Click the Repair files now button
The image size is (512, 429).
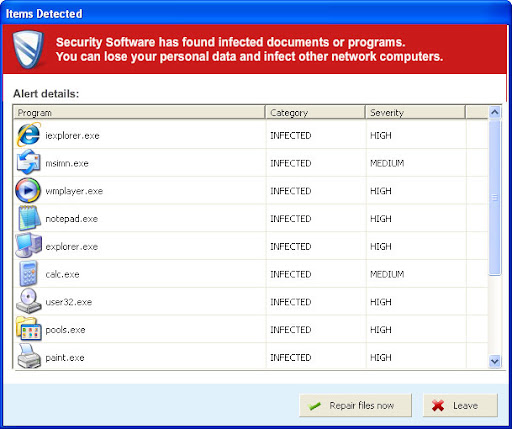[355, 405]
